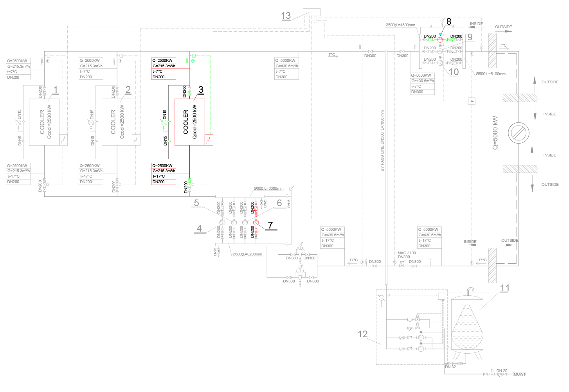Select the Q=5000 kW heat exchanger circle
569x392 pixels.
(519, 133)
